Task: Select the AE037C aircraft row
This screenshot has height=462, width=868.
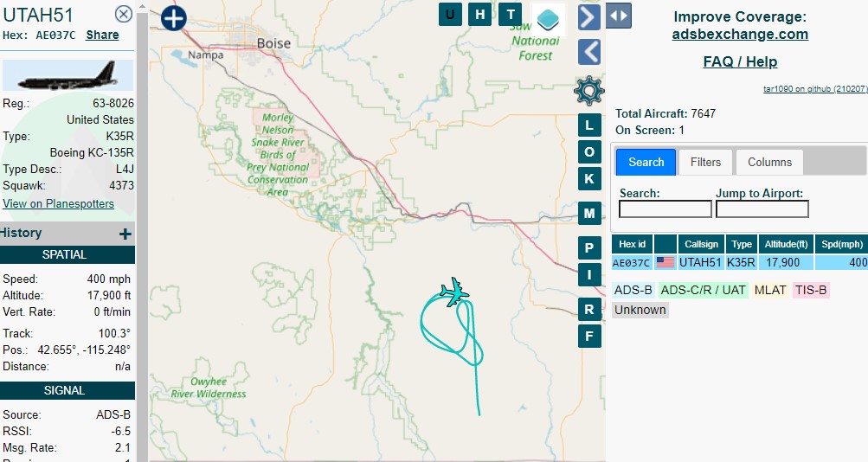Action: click(740, 262)
